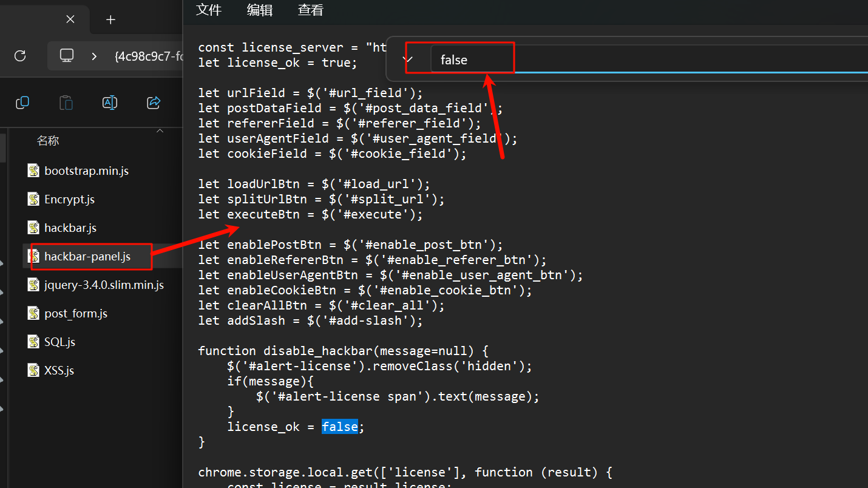This screenshot has height=488, width=868.
Task: Open the 文件 menu
Action: click(209, 10)
